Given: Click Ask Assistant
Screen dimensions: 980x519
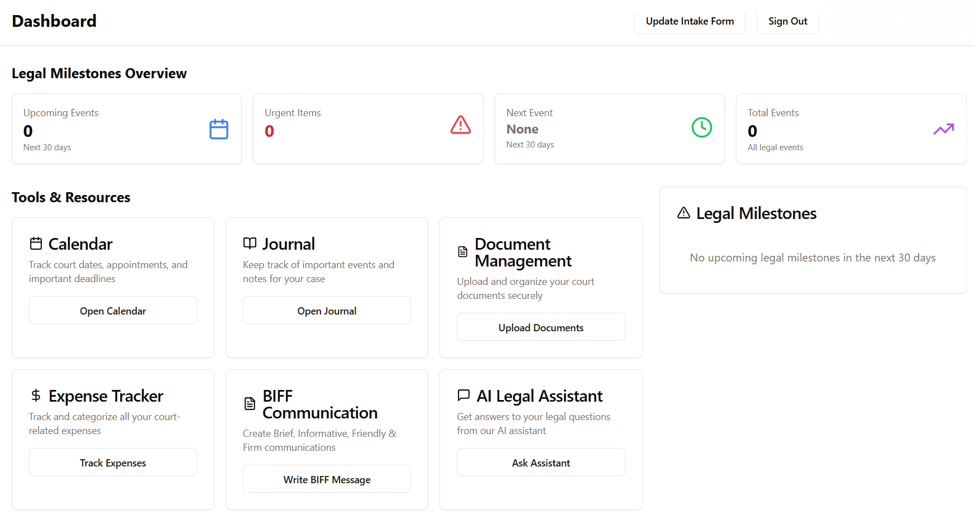Looking at the screenshot, I should pyautogui.click(x=540, y=462).
